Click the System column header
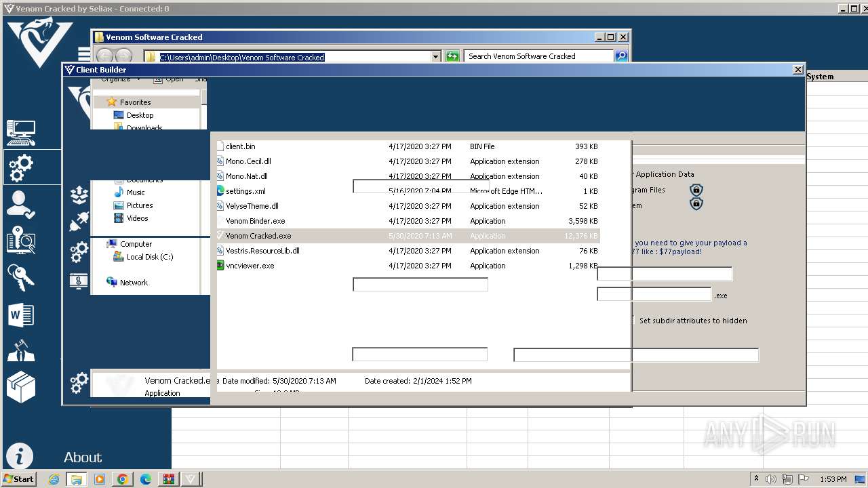This screenshot has width=868, height=488. click(x=820, y=77)
